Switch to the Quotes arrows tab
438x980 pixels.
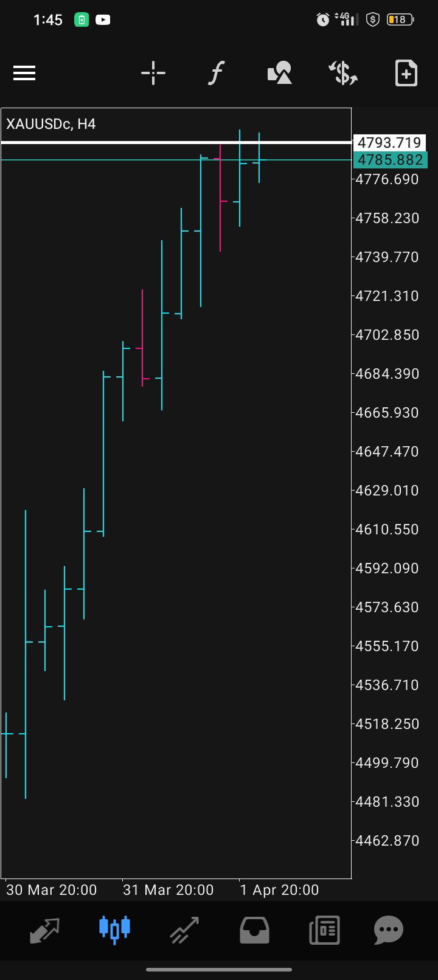pyautogui.click(x=45, y=930)
